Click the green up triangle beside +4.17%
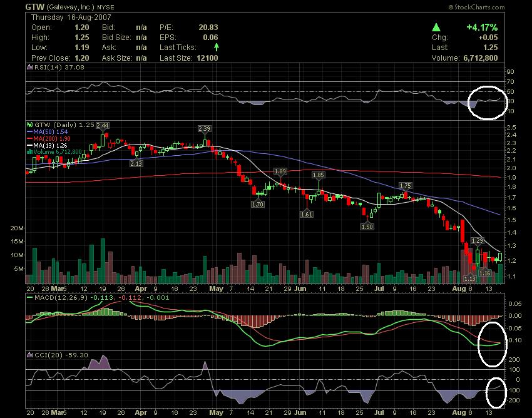Screen dimensions: 532x418 pyautogui.click(x=436, y=28)
